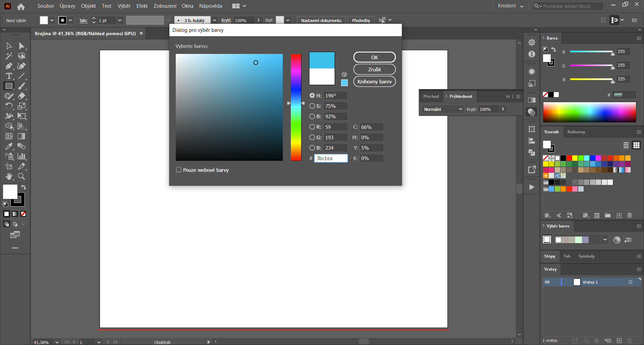
Task: Click the Delete swatch trash icon
Action: [x=630, y=215]
